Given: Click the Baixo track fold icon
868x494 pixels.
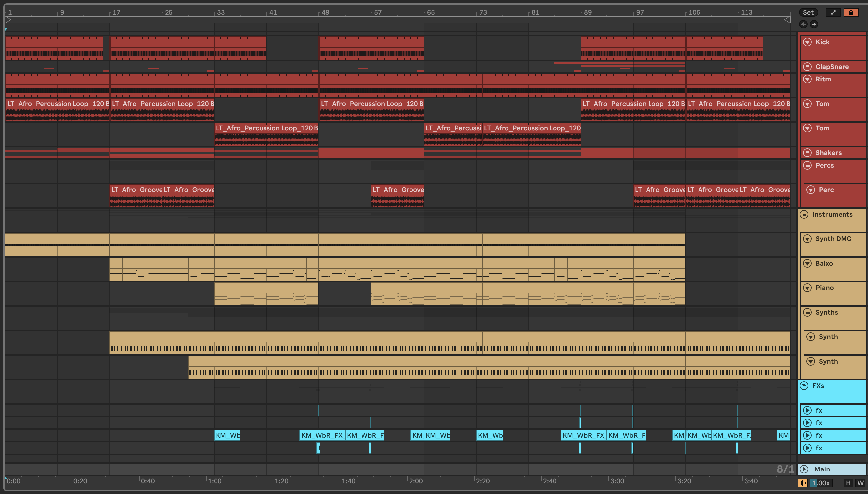Looking at the screenshot, I should point(808,263).
